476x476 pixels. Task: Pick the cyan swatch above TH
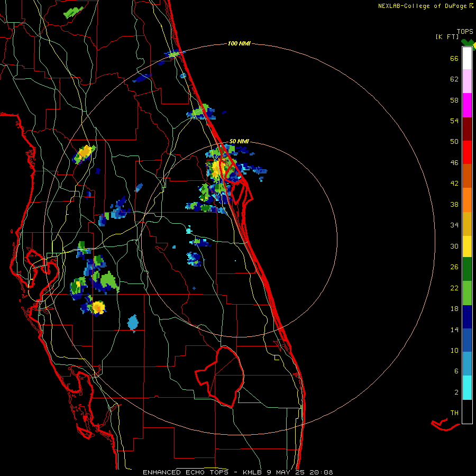467,388
